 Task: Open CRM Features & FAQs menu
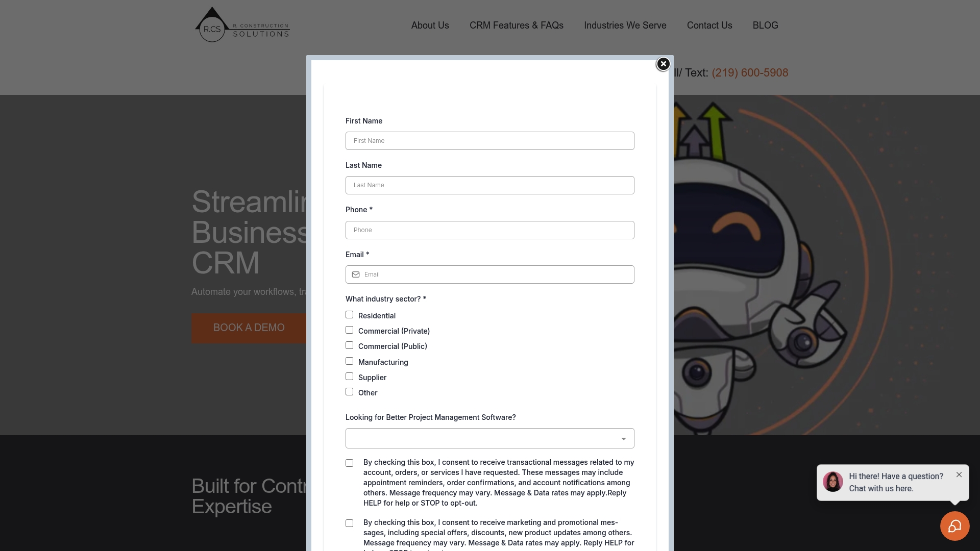coord(516,26)
